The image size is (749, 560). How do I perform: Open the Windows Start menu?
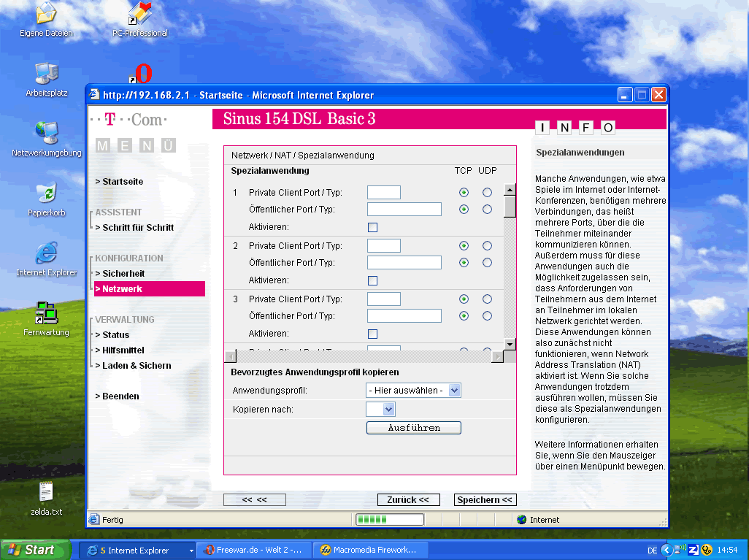34,550
